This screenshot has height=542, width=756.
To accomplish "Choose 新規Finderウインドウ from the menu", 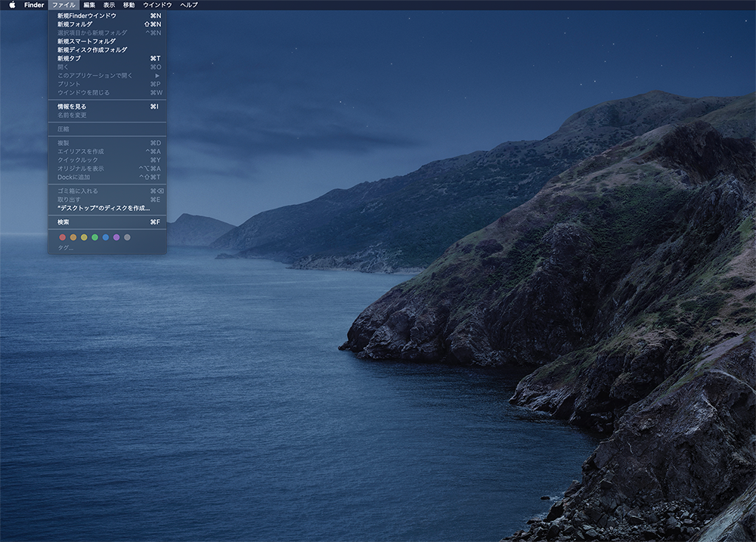I will click(87, 16).
